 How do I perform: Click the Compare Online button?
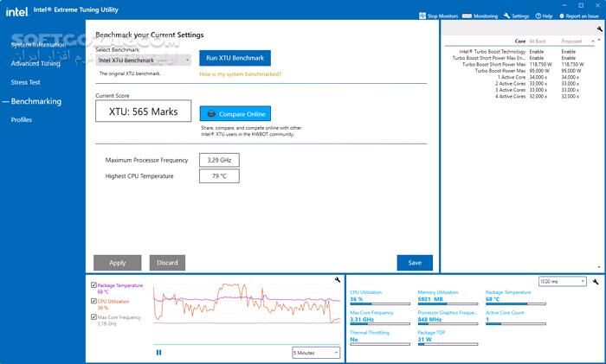point(235,113)
